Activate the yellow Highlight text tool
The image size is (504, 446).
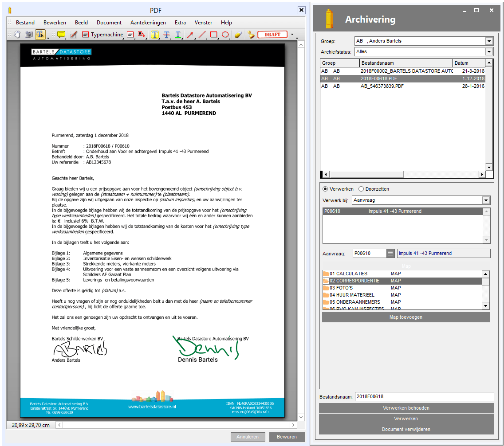[155, 34]
